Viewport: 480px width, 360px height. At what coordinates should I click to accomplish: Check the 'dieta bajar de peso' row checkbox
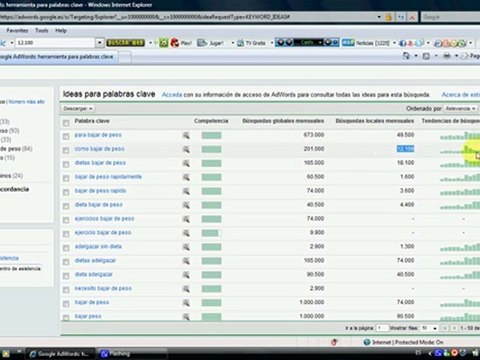coord(66,206)
